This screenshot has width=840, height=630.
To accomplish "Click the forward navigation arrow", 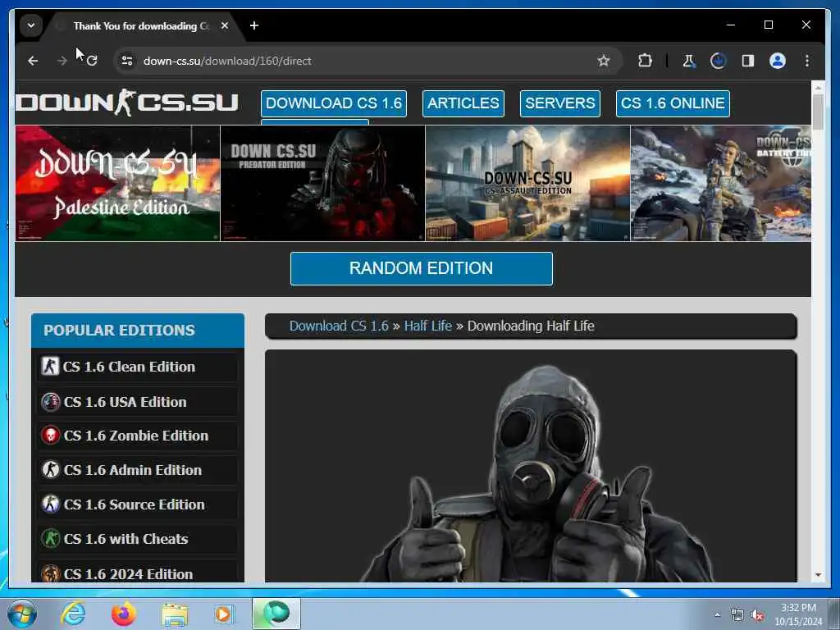I will (x=62, y=61).
